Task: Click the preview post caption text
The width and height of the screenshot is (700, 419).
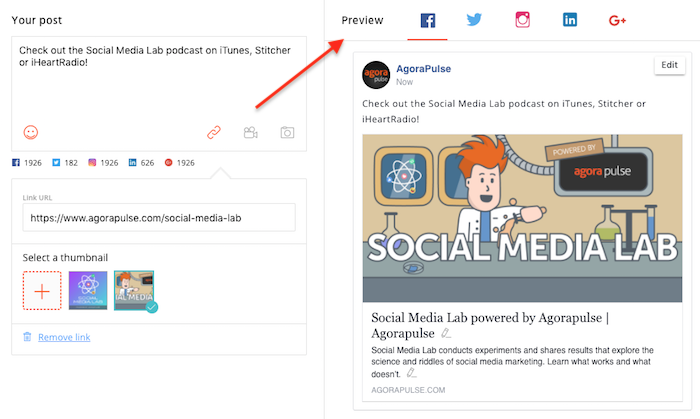Action: click(504, 111)
